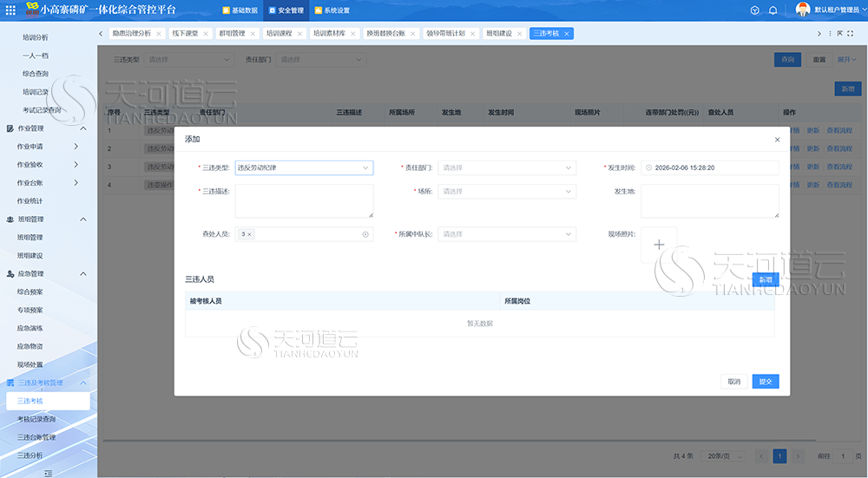Click the plus icon to upload 现场照片
The image size is (868, 478).
(x=659, y=245)
